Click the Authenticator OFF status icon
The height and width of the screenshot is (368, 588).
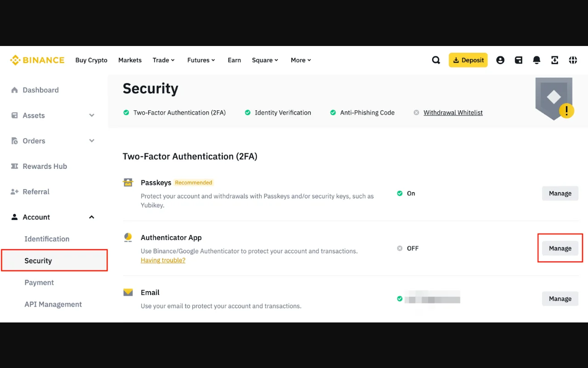pyautogui.click(x=400, y=248)
